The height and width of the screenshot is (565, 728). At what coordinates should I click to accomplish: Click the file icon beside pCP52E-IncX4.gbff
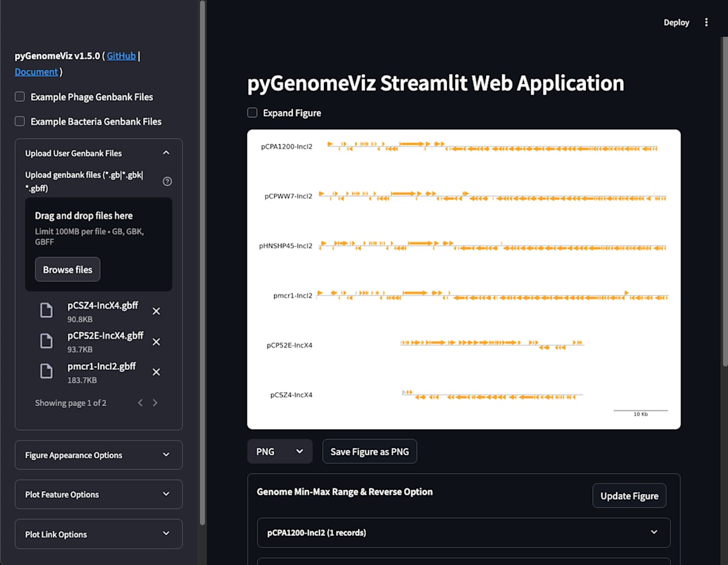pos(46,341)
